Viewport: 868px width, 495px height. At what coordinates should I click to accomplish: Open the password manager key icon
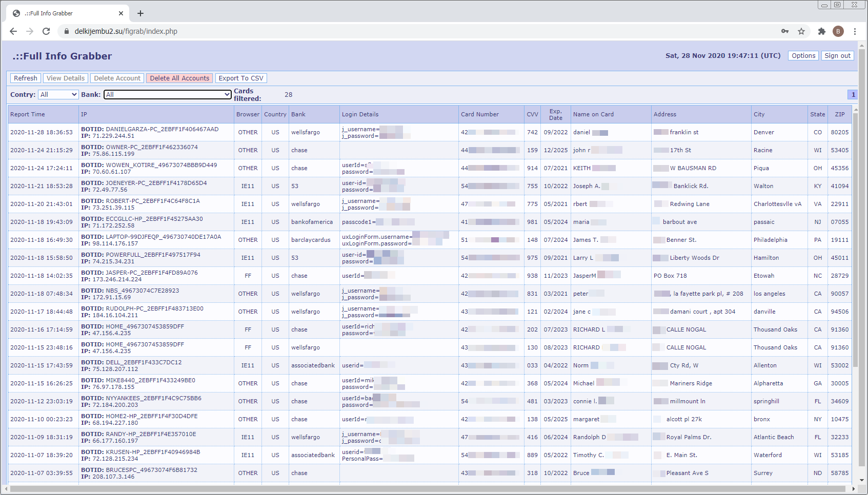pos(785,31)
